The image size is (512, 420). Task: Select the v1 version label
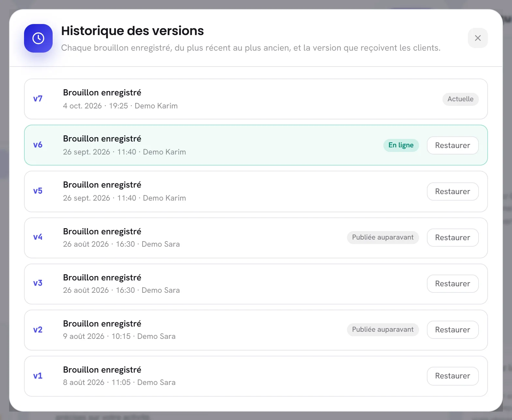(x=38, y=376)
